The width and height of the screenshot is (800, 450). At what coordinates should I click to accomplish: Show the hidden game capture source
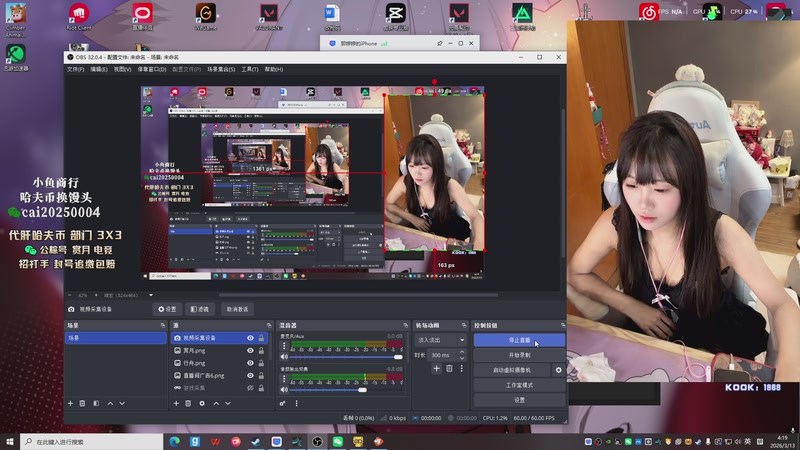[250, 388]
